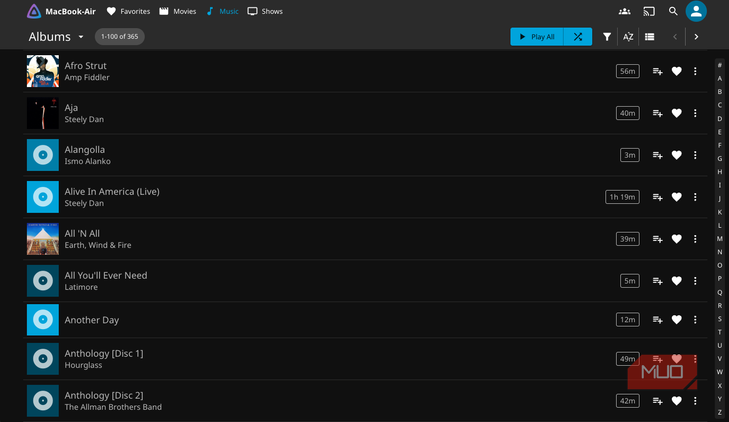
Task: Open the A-Z sort options
Action: pyautogui.click(x=628, y=37)
